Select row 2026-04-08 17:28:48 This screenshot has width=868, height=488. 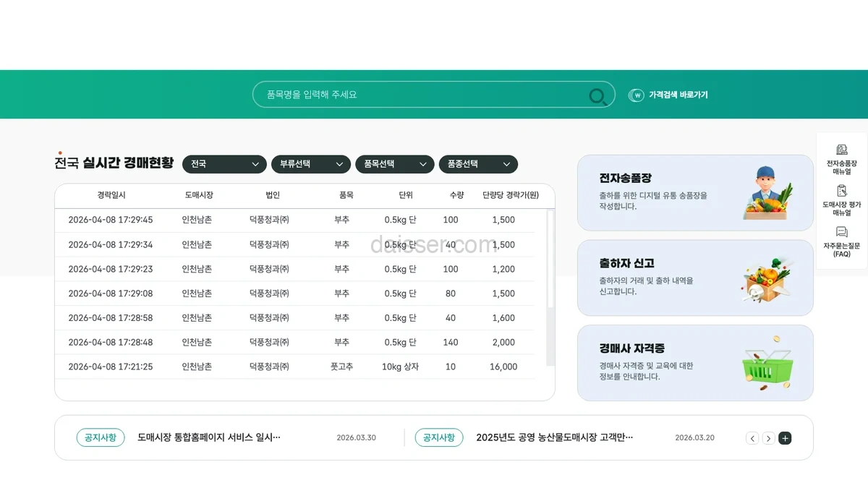295,342
